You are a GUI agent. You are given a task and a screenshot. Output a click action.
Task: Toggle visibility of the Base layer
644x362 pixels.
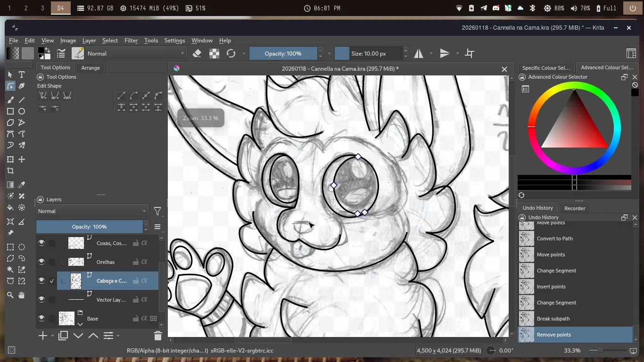(x=41, y=319)
